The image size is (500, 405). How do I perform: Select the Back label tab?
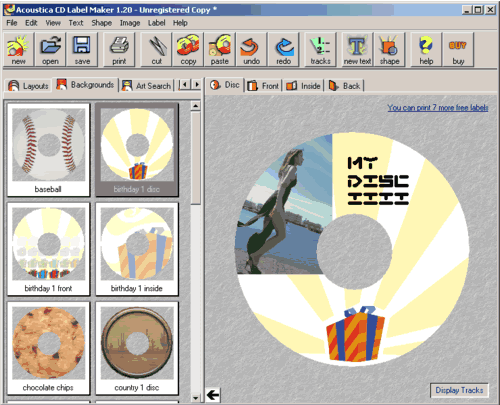coord(345,86)
